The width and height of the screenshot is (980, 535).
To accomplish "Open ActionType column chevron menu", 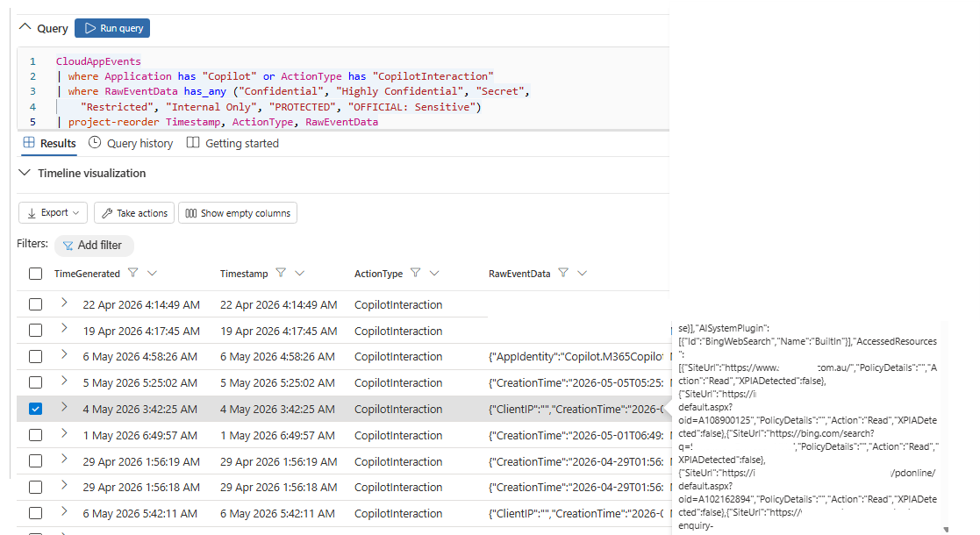I will 434,273.
